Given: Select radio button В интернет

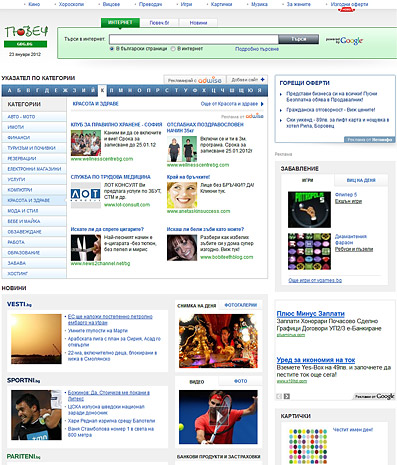Looking at the screenshot, I should tap(173, 49).
